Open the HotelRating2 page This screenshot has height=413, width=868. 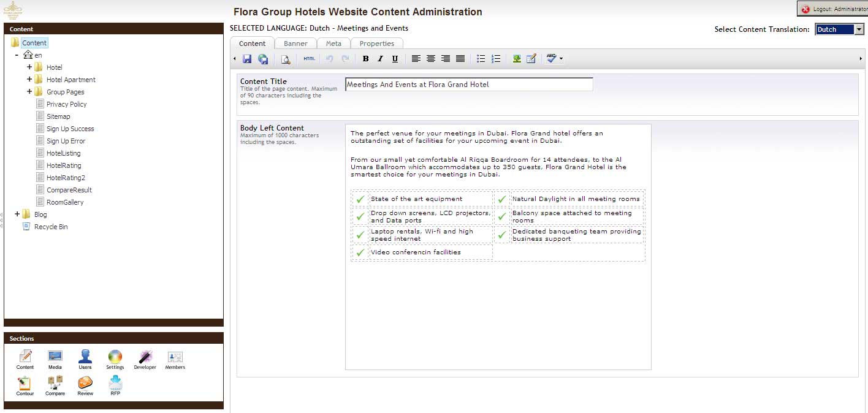(x=66, y=178)
